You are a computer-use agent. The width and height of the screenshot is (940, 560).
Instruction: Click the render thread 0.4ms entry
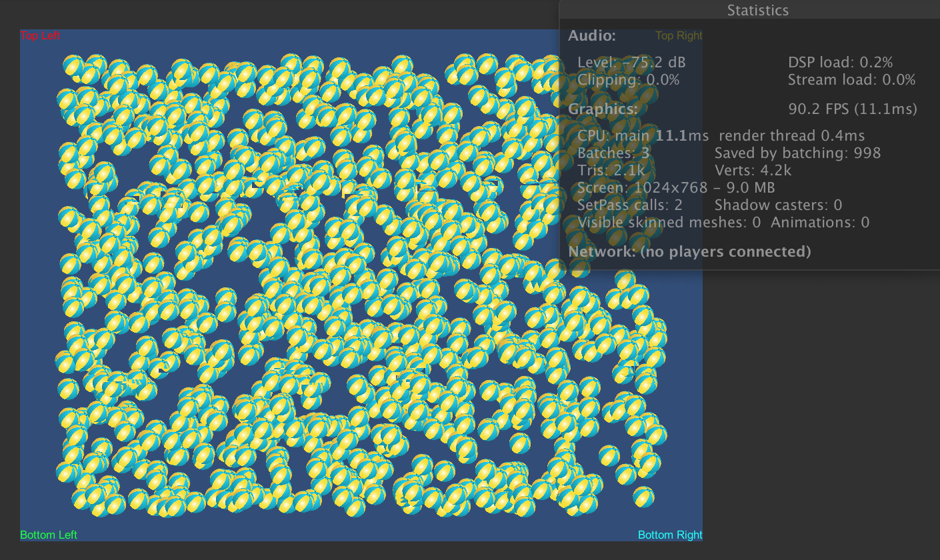point(792,136)
